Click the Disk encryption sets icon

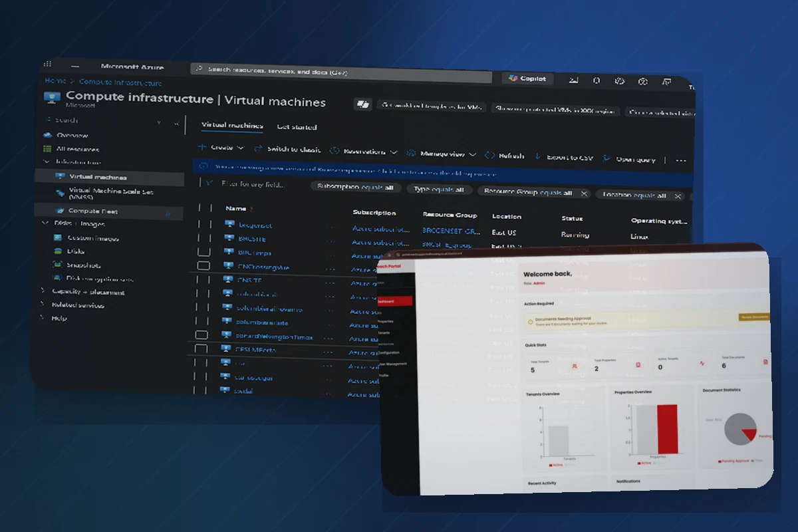tap(58, 278)
